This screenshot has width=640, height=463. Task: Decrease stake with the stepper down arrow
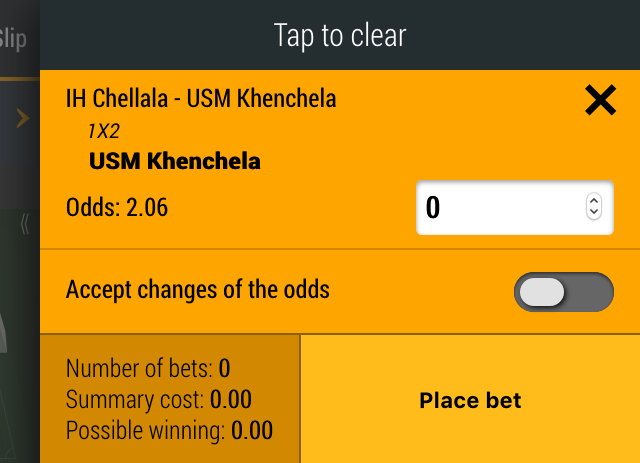[594, 213]
